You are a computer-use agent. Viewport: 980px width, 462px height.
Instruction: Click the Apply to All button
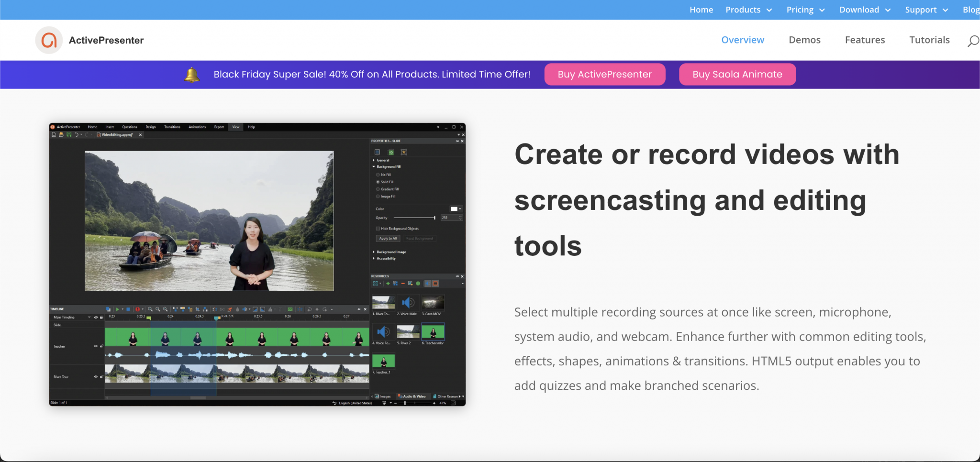(x=388, y=238)
